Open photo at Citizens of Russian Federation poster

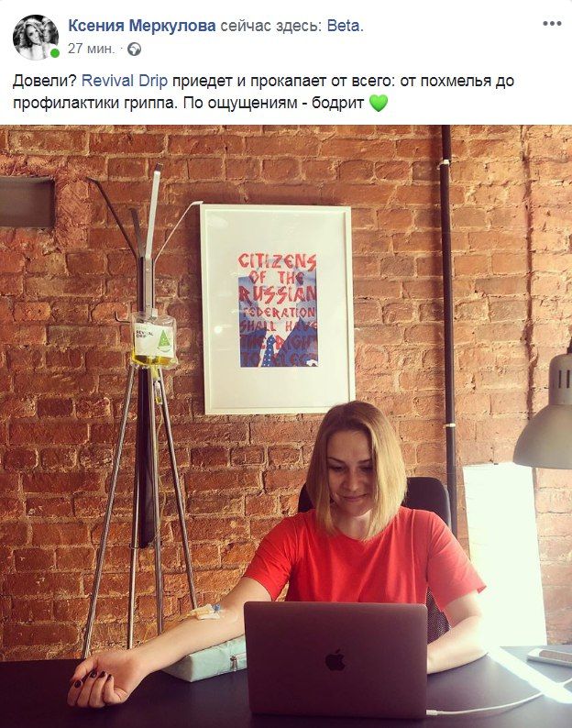(278, 309)
